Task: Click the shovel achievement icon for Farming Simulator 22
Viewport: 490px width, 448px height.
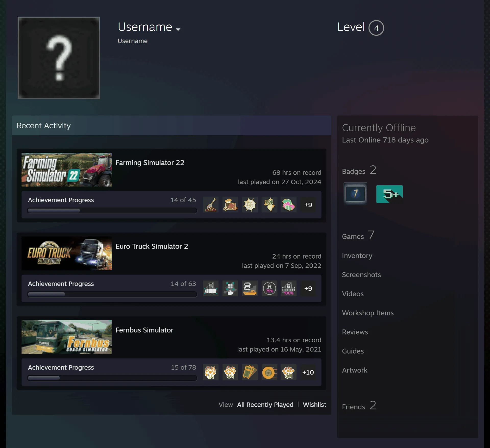Action: click(x=211, y=205)
